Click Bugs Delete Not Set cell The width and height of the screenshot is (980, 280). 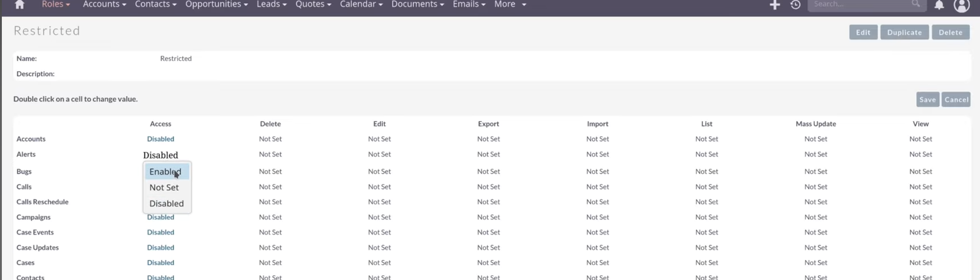[270, 171]
